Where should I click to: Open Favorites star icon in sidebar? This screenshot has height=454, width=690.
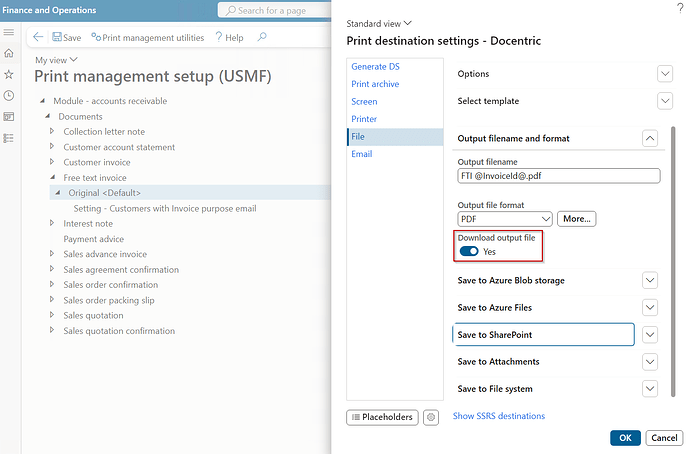[x=9, y=74]
